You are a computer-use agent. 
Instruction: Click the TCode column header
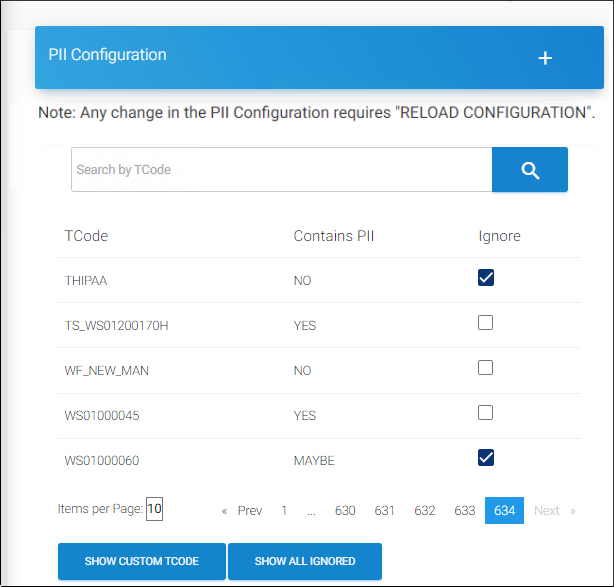(86, 236)
